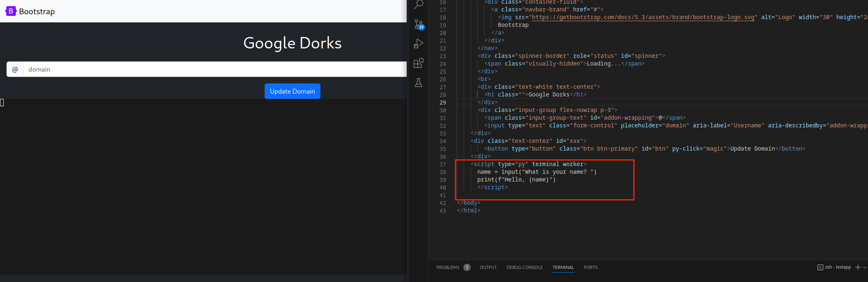Switch to the Output tab
Image resolution: width=868 pixels, height=282 pixels.
coord(488,267)
